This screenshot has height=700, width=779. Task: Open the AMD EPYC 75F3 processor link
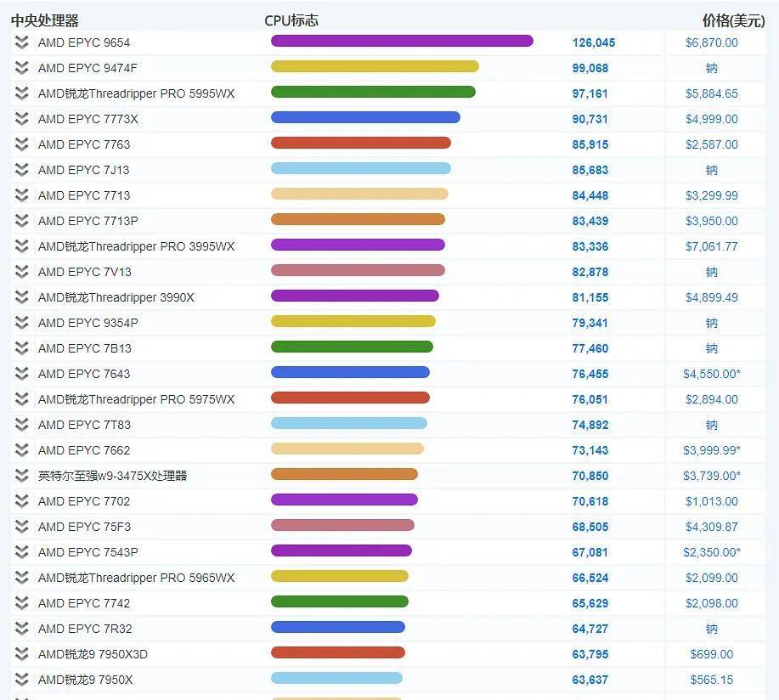[x=84, y=527]
